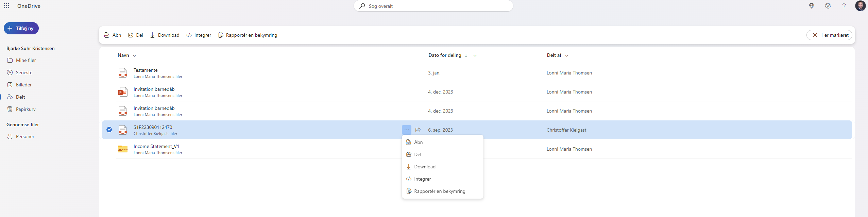The width and height of the screenshot is (868, 217).
Task: Open the S1P223090112470 file name
Action: pos(153,127)
